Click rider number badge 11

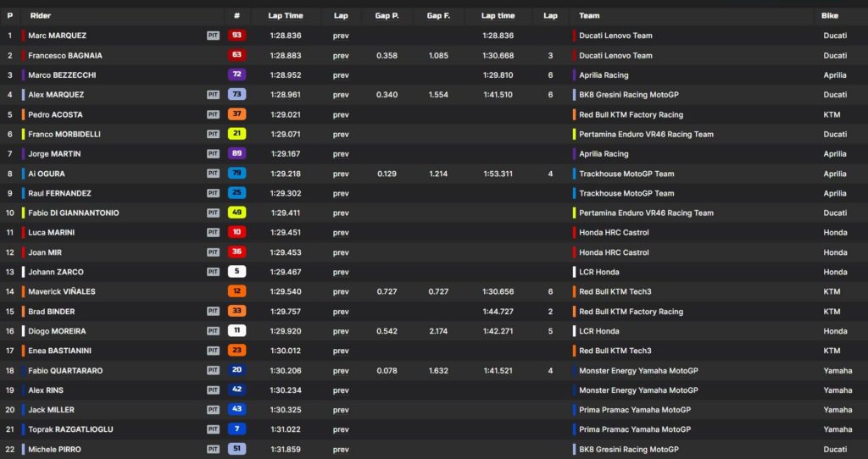point(236,331)
